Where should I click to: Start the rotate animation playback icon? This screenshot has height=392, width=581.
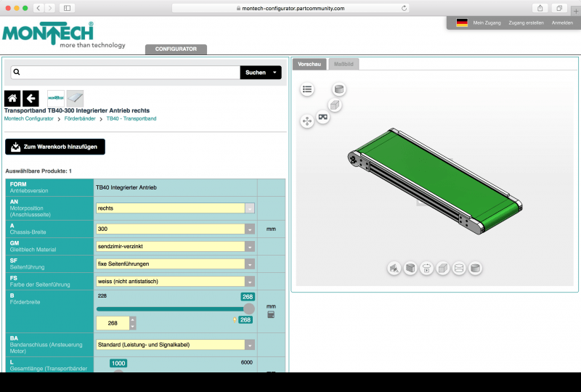pos(426,268)
